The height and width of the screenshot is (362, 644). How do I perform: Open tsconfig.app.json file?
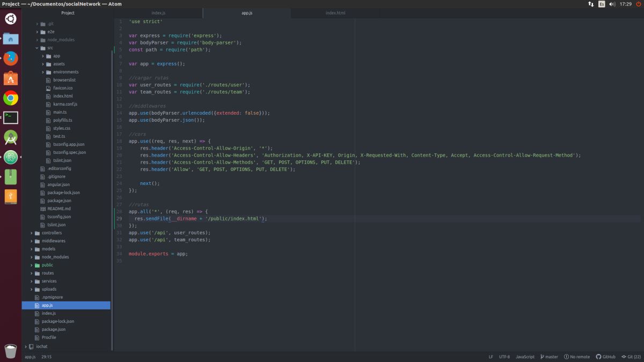[x=69, y=144]
